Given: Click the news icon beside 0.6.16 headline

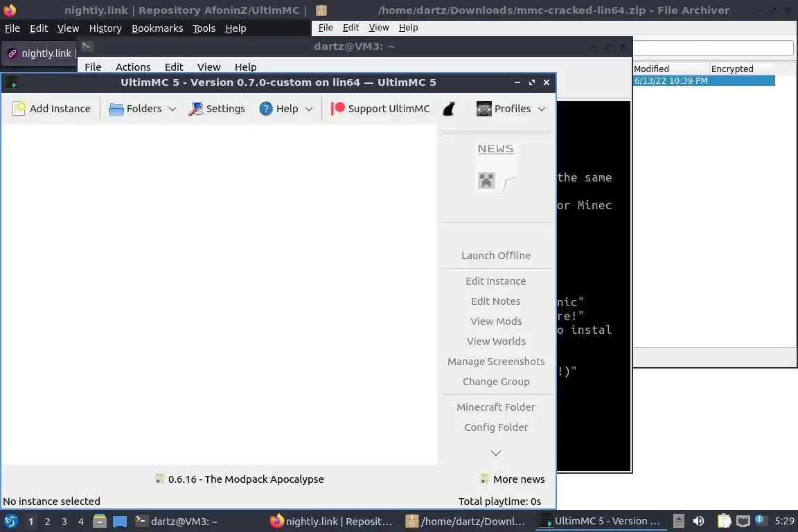Looking at the screenshot, I should pyautogui.click(x=159, y=479).
